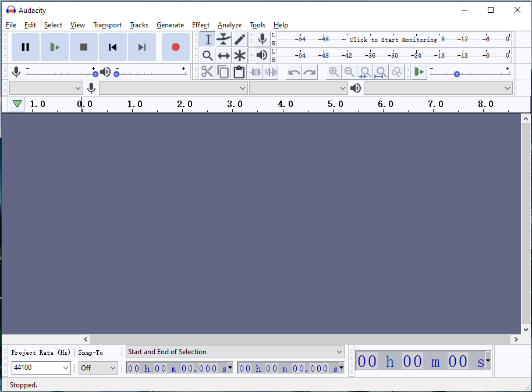Image resolution: width=532 pixels, height=392 pixels.
Task: Open the Generate menu
Action: click(x=170, y=25)
